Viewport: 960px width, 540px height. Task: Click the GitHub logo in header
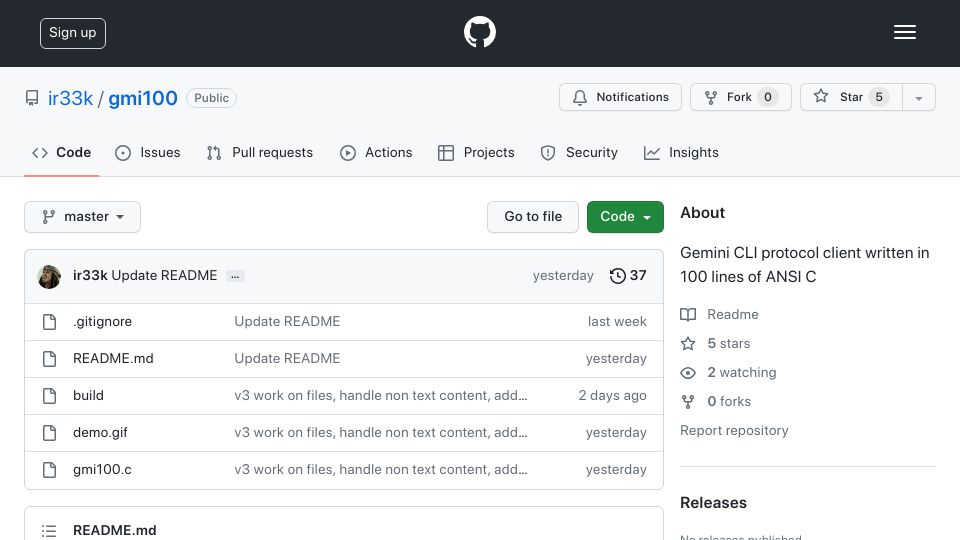pyautogui.click(x=479, y=32)
